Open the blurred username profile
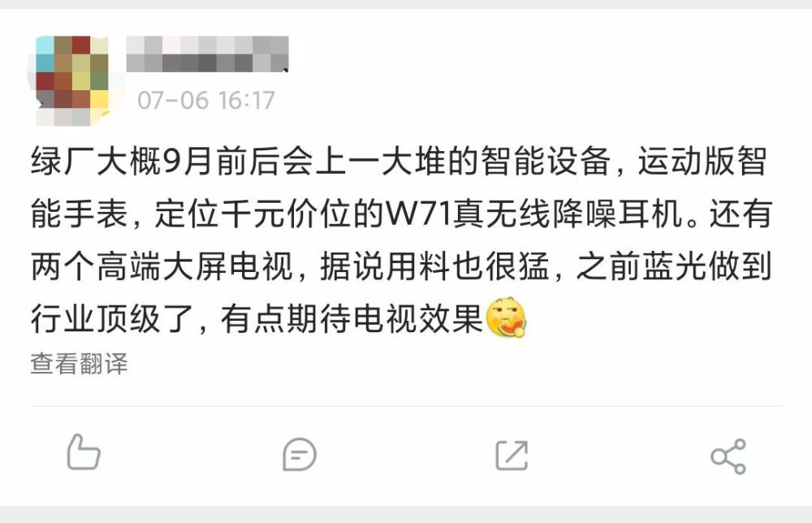The image size is (812, 523). point(207,54)
